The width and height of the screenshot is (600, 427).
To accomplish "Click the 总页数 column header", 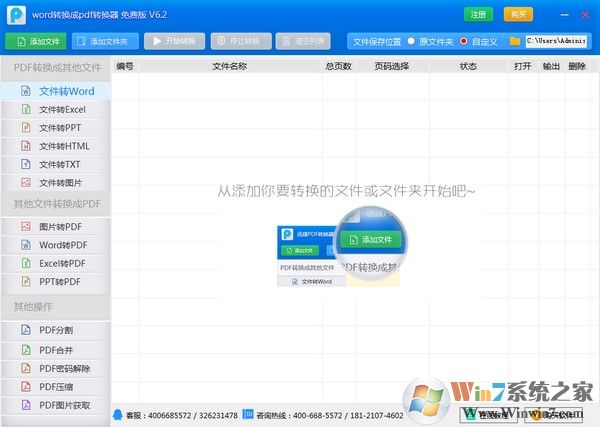I will pyautogui.click(x=339, y=66).
